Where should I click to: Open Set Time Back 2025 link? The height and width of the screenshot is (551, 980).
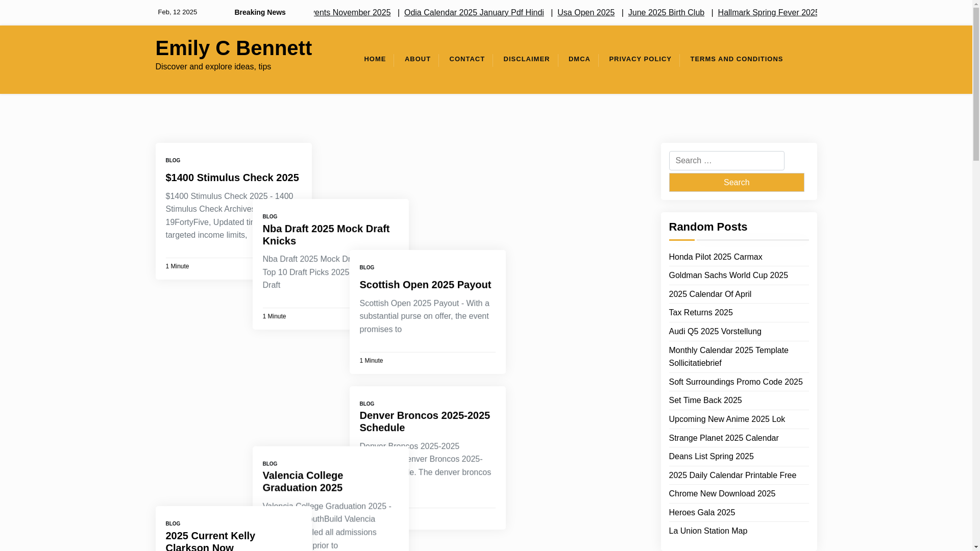tap(705, 400)
